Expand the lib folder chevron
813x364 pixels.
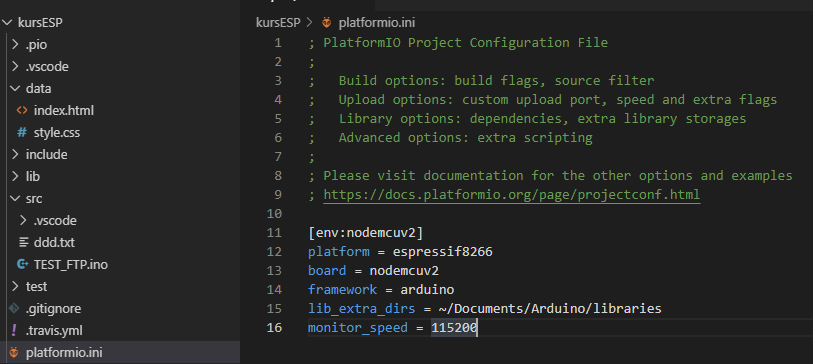15,177
